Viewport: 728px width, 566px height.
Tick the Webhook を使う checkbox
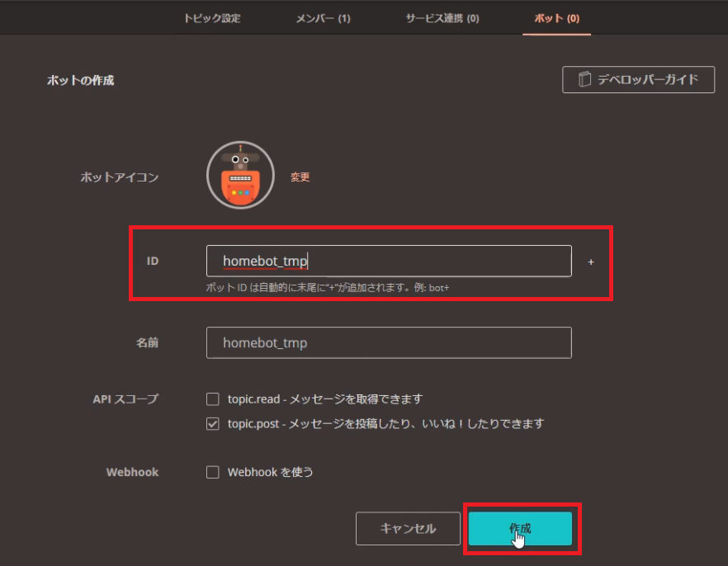(213, 472)
